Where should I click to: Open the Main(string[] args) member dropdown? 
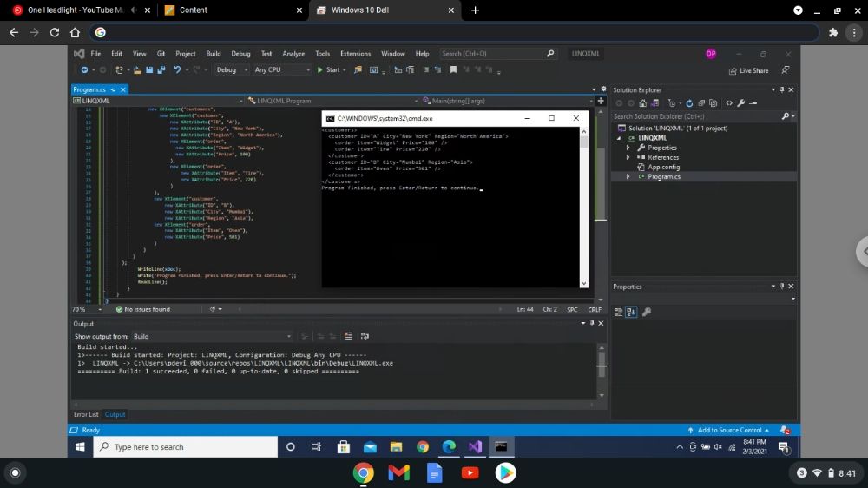508,101
